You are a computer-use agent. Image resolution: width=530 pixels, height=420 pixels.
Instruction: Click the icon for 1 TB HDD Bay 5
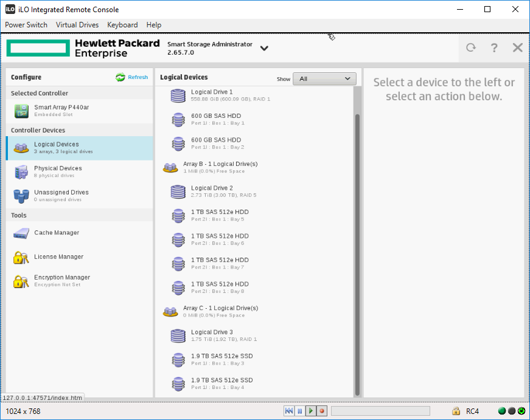[178, 216]
